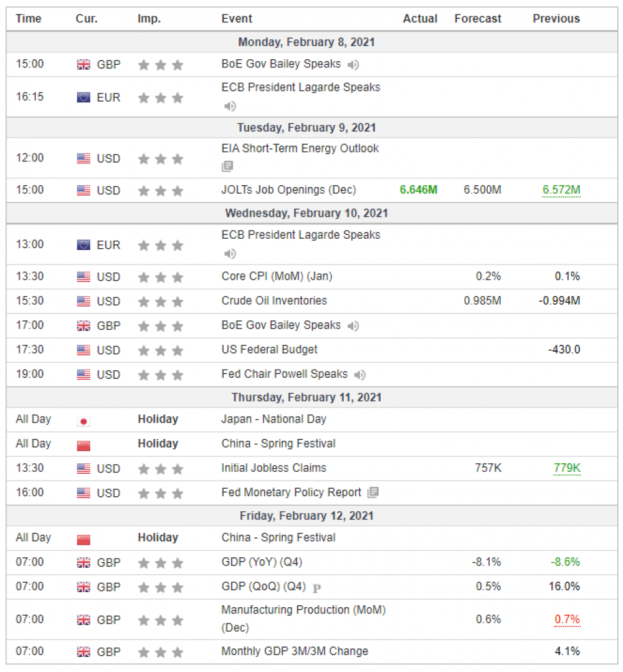Viewport: 623px width, 672px height.
Task: Click the Event column header
Action: pos(237,19)
